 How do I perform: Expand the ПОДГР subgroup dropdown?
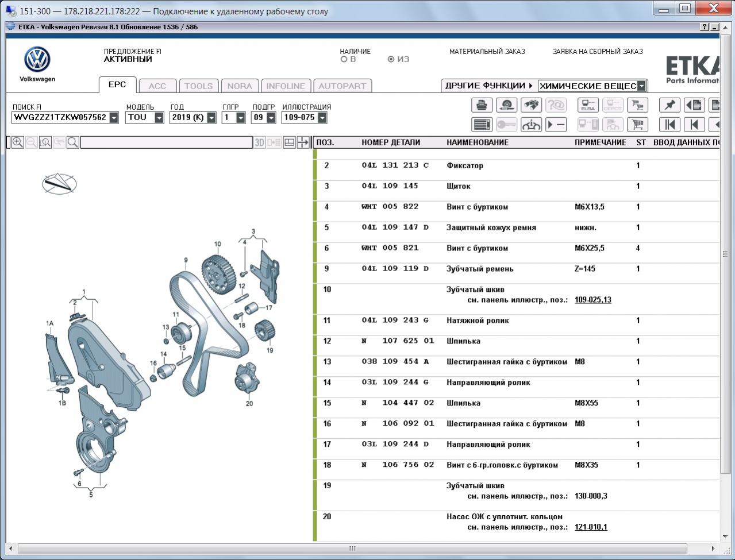(x=270, y=118)
